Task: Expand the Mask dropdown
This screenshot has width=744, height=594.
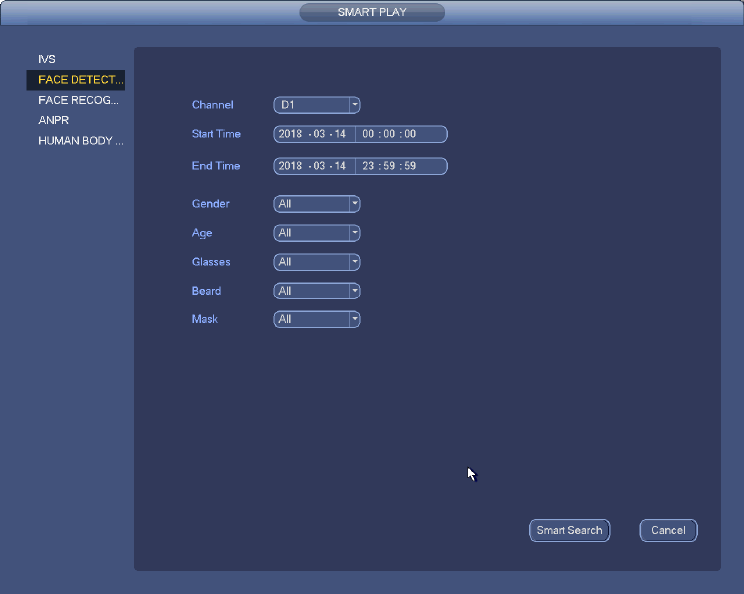Action: point(317,319)
